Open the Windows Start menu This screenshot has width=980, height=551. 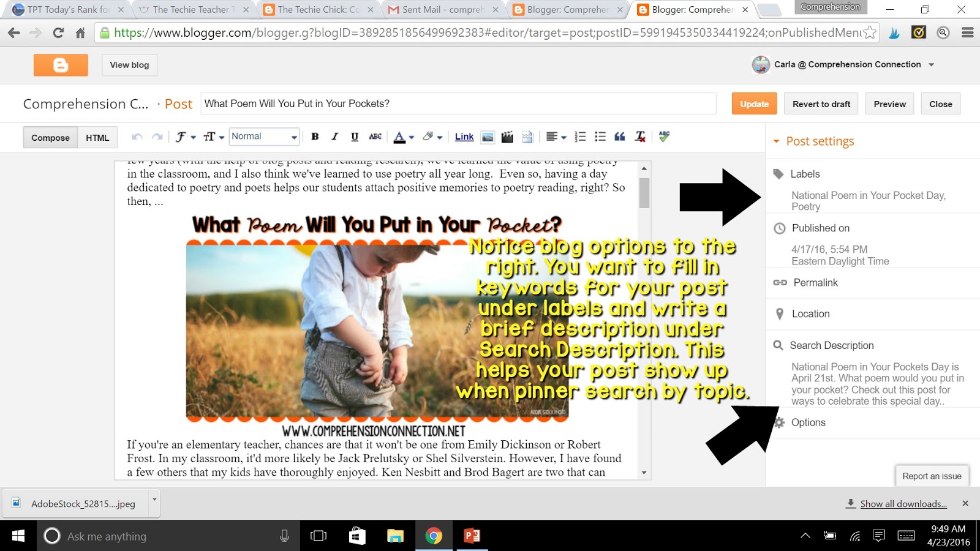point(18,536)
